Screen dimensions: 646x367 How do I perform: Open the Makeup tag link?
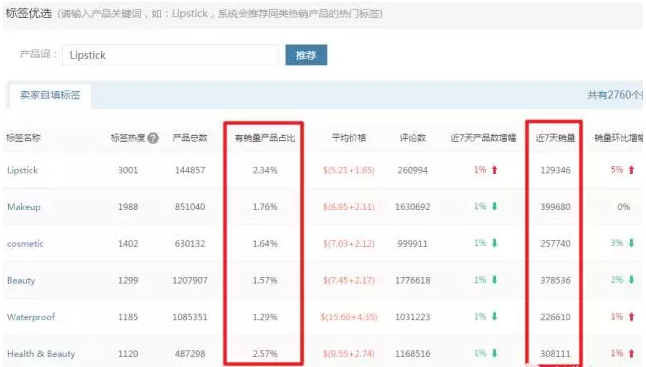24,207
